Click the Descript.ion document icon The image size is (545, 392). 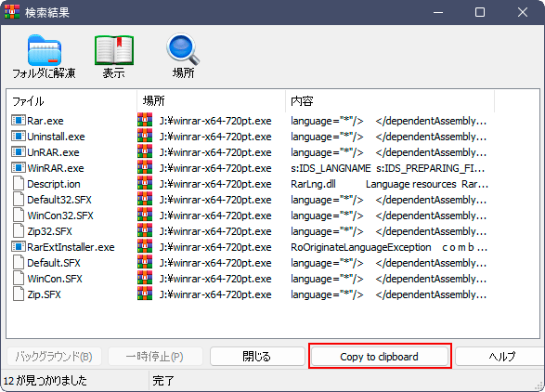19,183
